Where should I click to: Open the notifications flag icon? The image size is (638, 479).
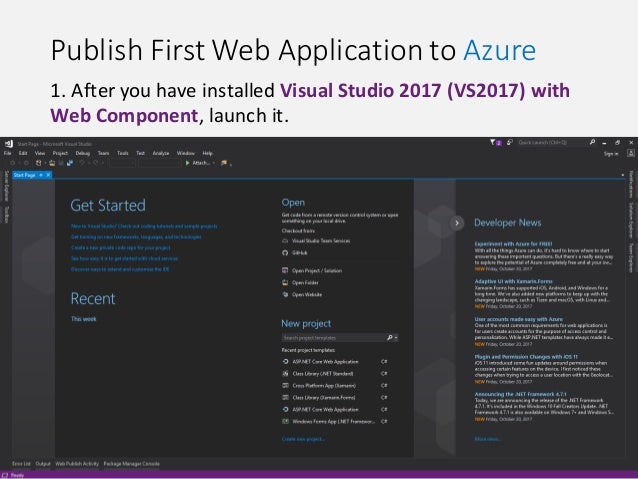495,142
